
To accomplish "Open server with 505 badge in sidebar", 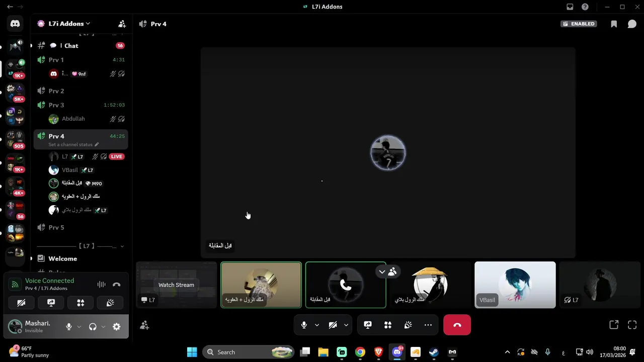I will click(15, 140).
